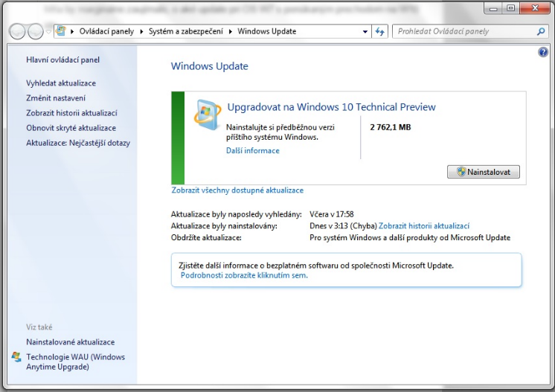The image size is (555, 392).
Task: Click Upgradovat na Windows 10 Technical Preview heading
Action: 331,107
